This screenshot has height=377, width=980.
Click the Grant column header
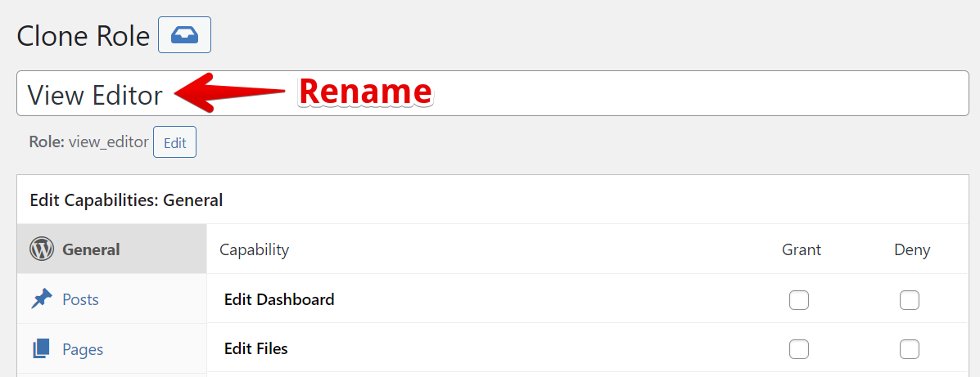pyautogui.click(x=801, y=249)
